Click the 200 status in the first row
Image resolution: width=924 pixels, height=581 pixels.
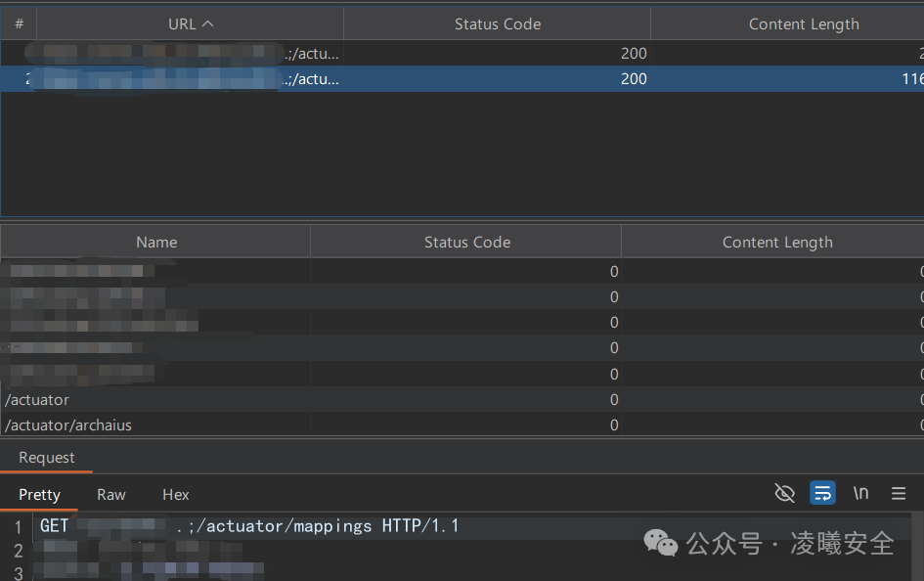pos(634,54)
